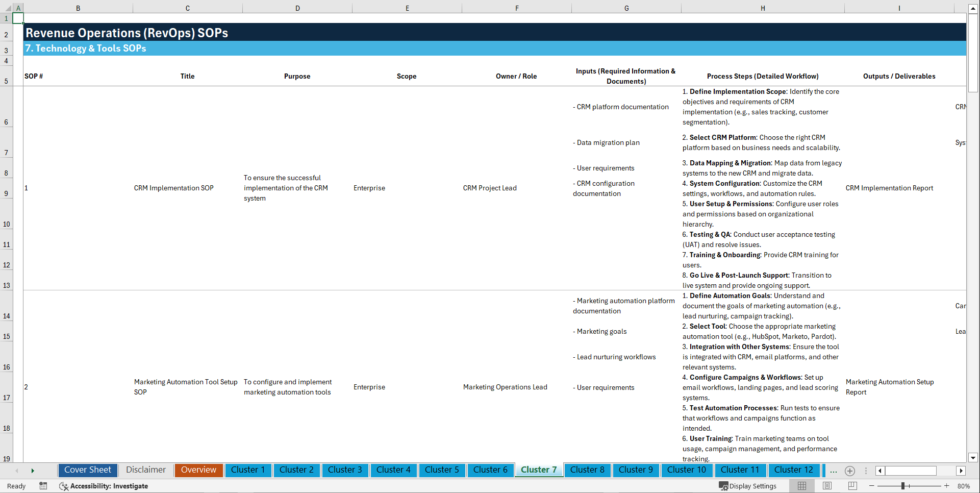Show Page Break Preview

click(x=851, y=486)
